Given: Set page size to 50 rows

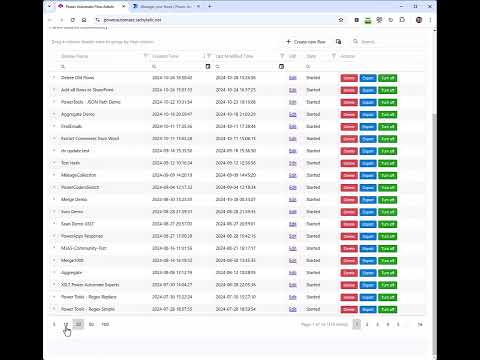Looking at the screenshot, I should 91,324.
